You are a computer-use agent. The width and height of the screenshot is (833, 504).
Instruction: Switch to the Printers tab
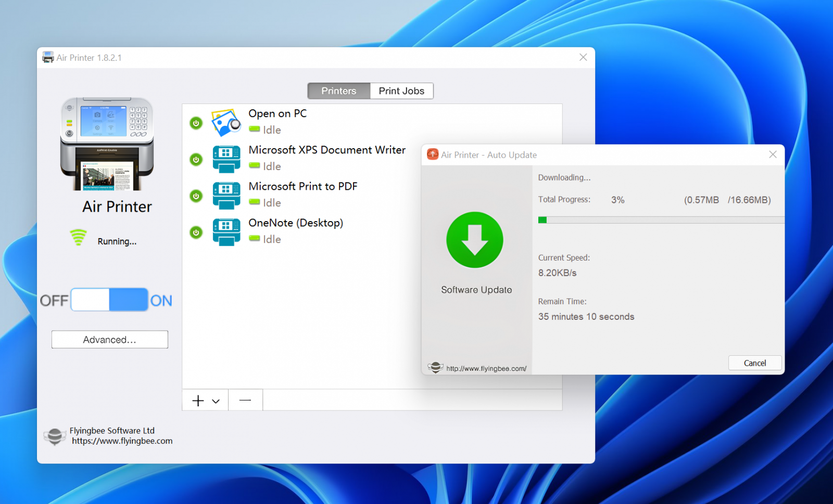coord(339,91)
